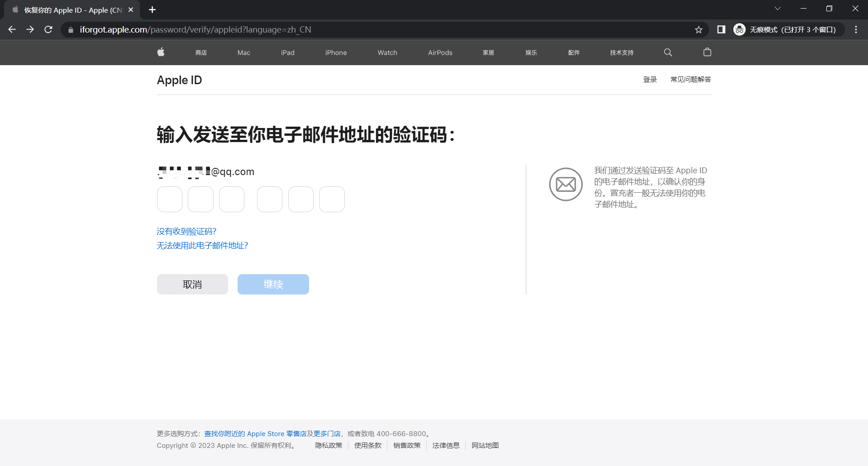868x466 pixels.
Task: Click the envelope mail icon
Action: pos(566,184)
